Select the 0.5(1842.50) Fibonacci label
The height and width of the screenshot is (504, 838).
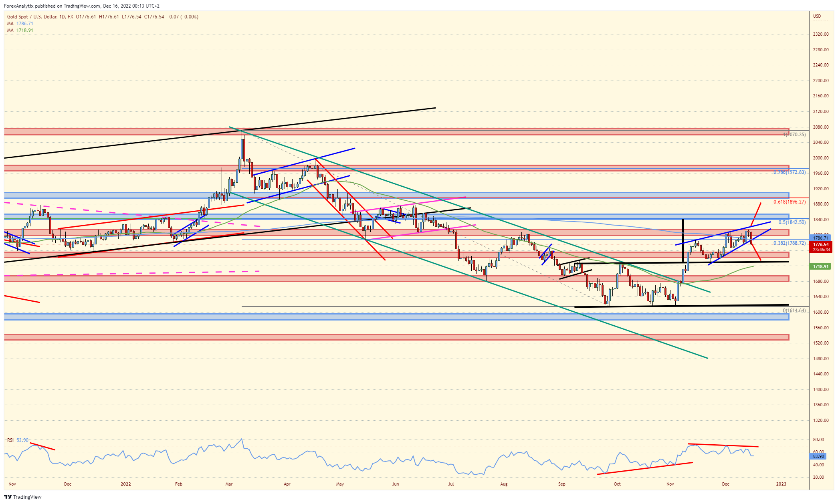(792, 222)
